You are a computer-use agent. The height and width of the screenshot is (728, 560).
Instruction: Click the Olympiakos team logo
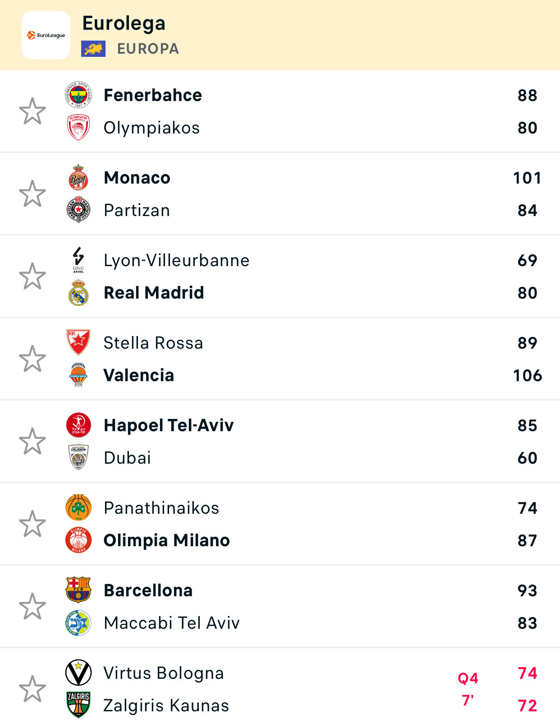pos(78,127)
